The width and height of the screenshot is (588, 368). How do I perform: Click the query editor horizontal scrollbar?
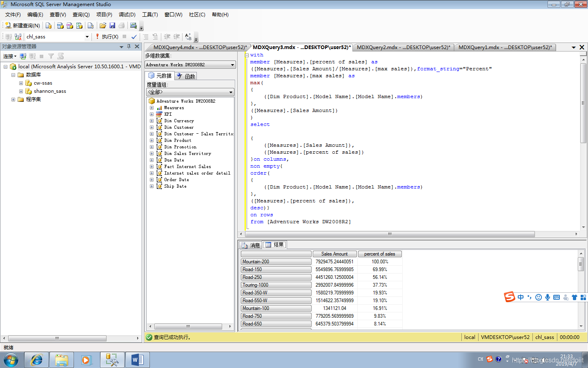[390, 234]
